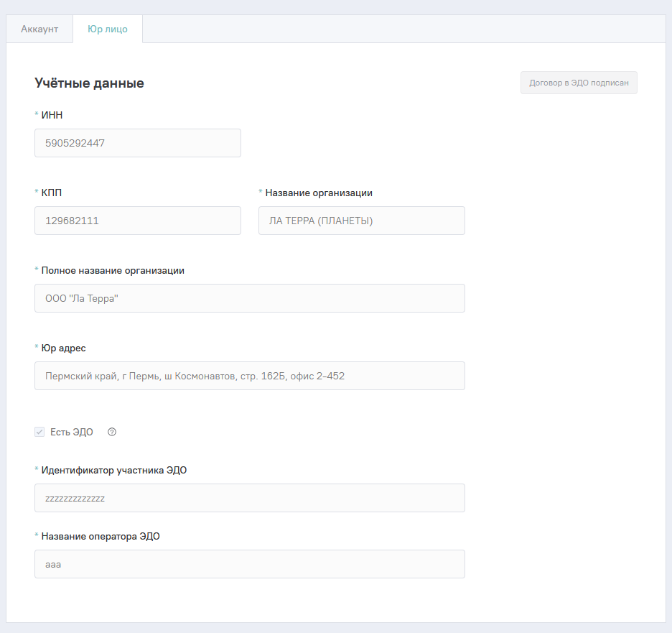Image resolution: width=672 pixels, height=633 pixels.
Task: Click into the Юр адрес input field
Action: 250,376
